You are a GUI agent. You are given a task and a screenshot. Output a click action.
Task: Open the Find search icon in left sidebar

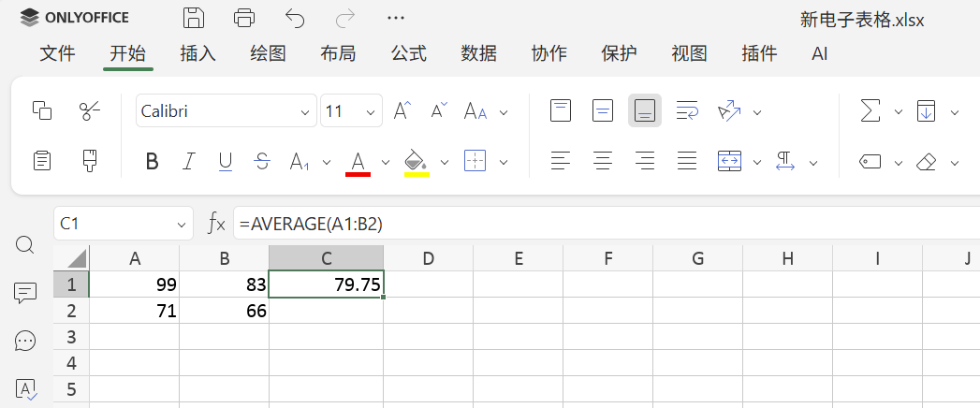coord(24,244)
